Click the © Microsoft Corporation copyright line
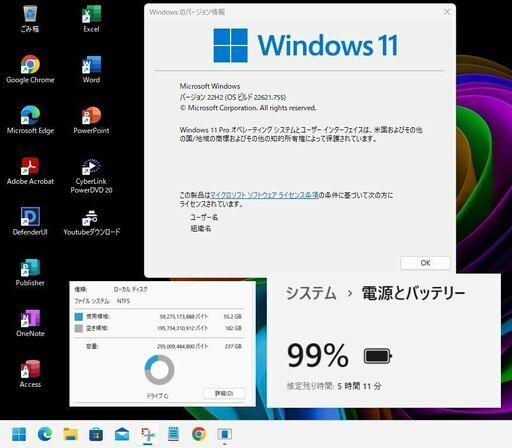Screen dimensions: 512x448 (x=248, y=108)
